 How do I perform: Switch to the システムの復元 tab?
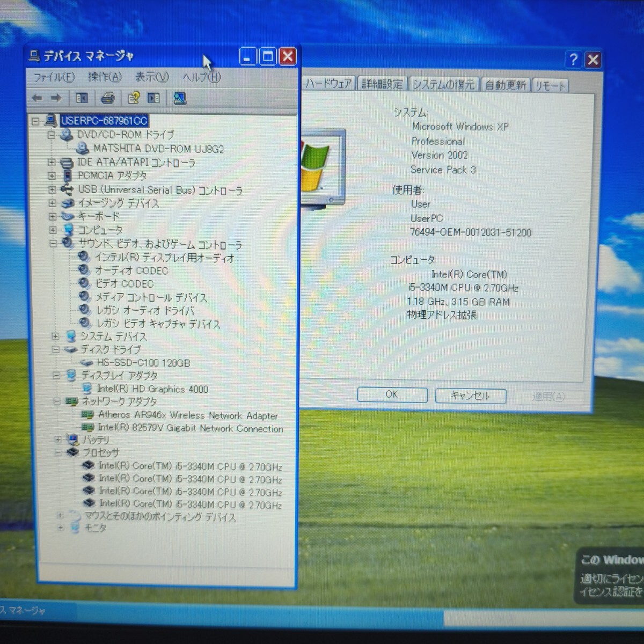[x=443, y=84]
